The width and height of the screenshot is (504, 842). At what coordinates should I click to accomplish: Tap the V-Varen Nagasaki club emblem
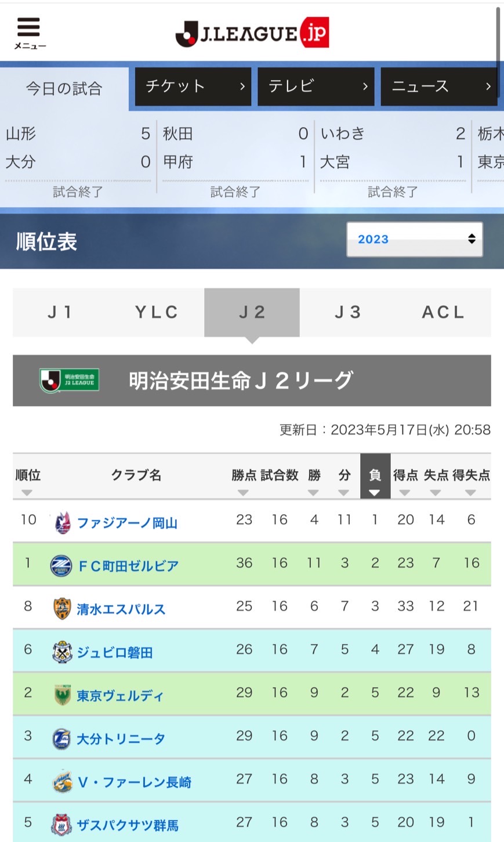coord(62,782)
